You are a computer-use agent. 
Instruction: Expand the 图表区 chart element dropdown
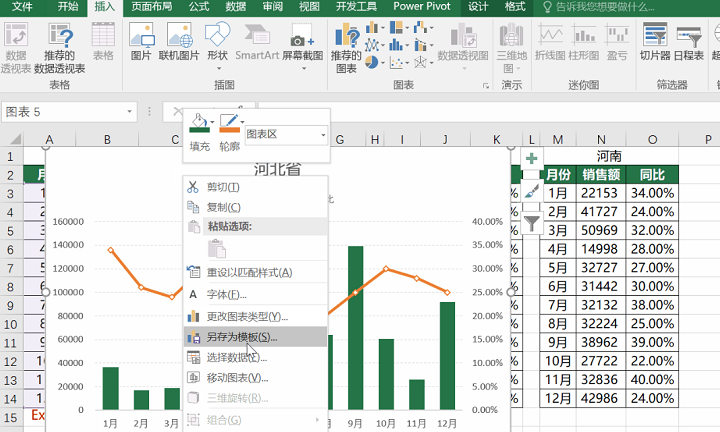coord(323,134)
